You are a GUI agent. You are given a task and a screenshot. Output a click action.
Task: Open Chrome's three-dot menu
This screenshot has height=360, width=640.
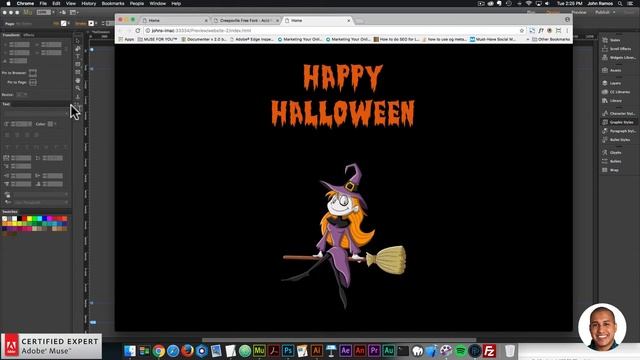pyautogui.click(x=567, y=31)
